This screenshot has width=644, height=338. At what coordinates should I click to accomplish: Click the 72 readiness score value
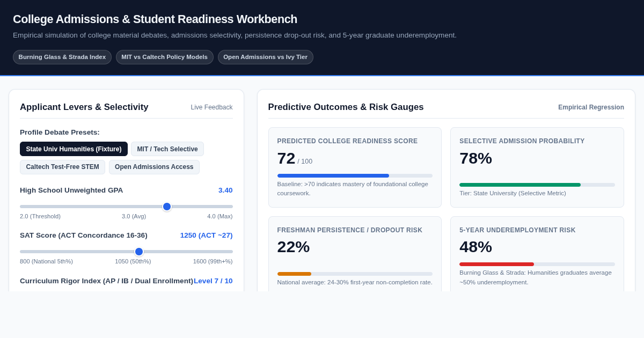tap(286, 158)
